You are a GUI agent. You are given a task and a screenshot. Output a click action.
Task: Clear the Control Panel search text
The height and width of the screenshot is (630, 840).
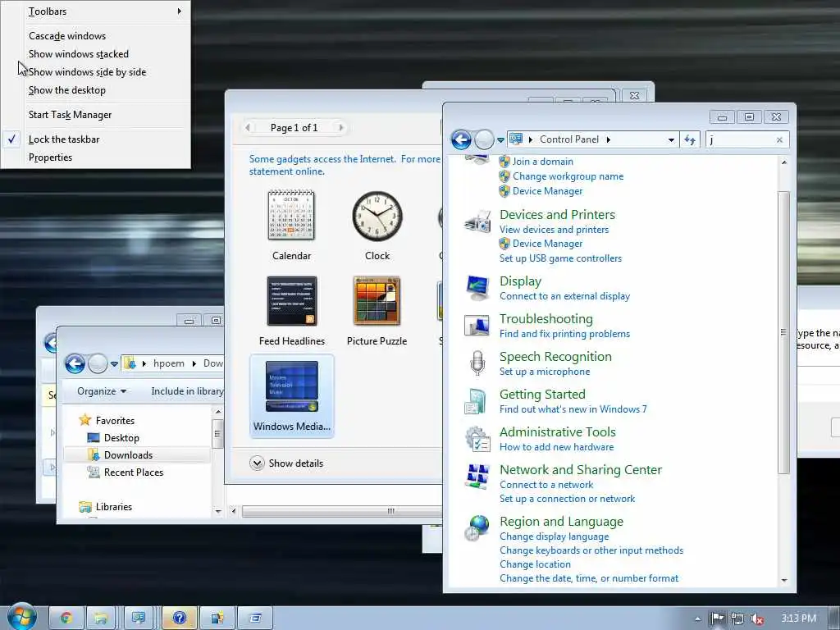[779, 139]
